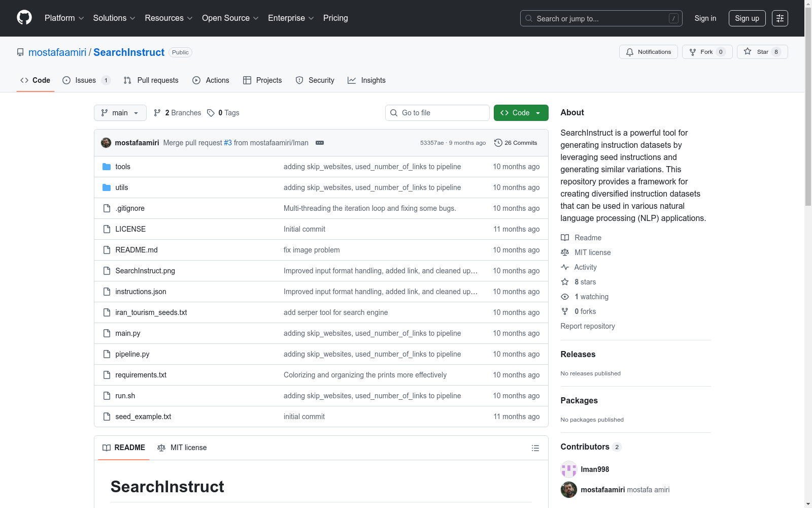Star the SearchInstruct repository
Viewport: 812px width, 508px height.
pyautogui.click(x=762, y=52)
